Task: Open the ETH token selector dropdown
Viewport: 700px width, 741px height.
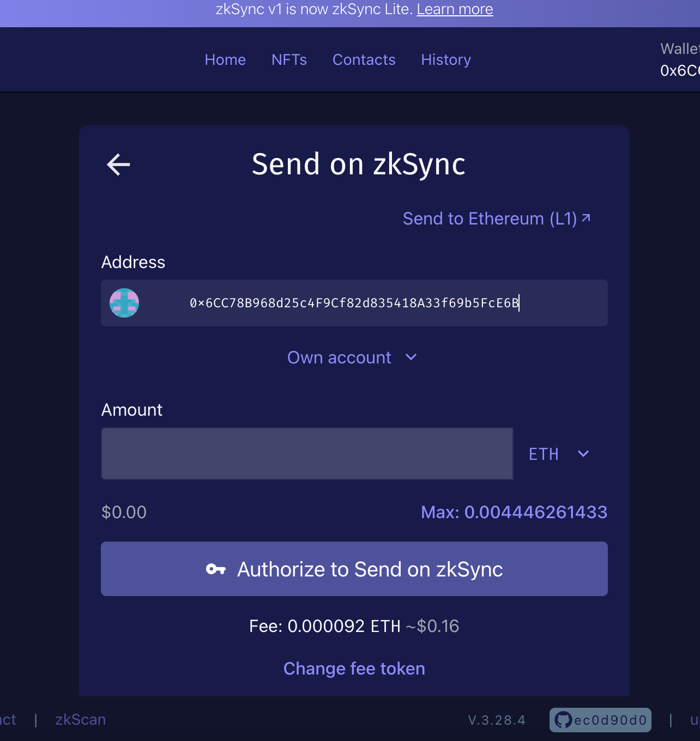Action: click(559, 454)
